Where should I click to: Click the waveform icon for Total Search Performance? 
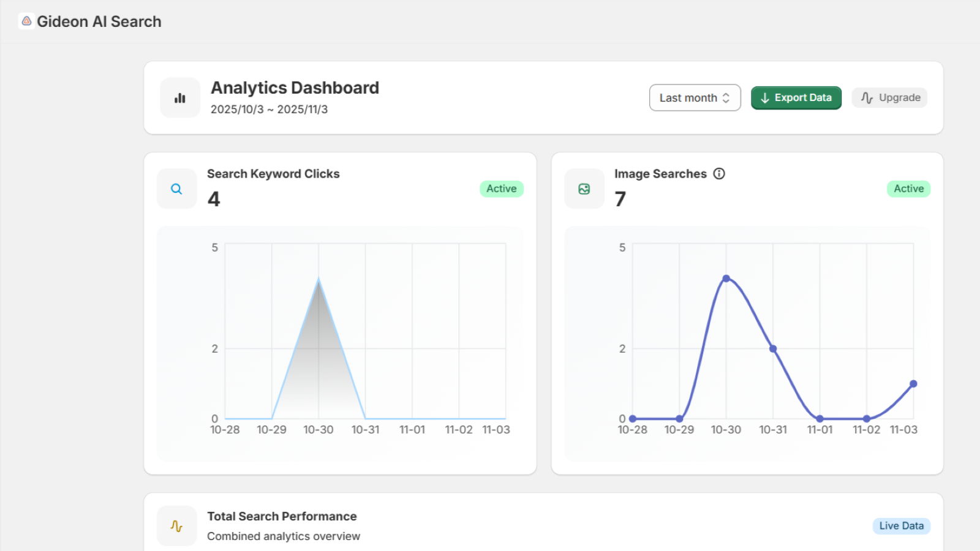(176, 526)
